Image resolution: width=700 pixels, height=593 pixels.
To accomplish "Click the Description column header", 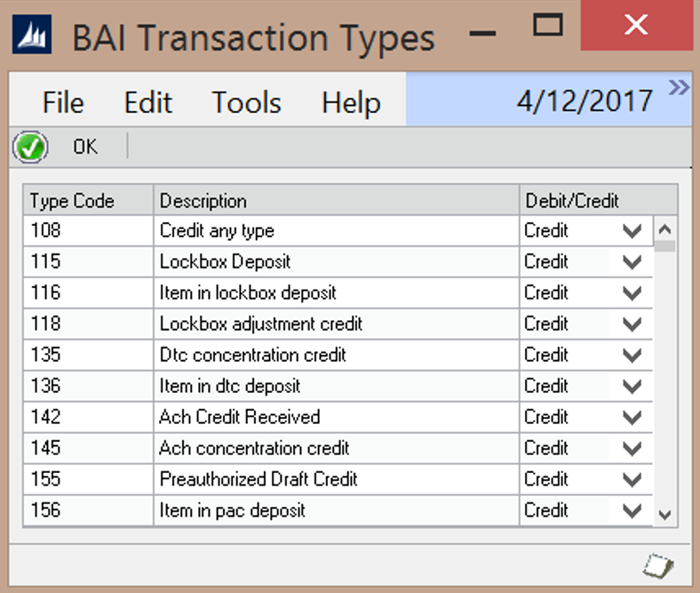I will [x=335, y=201].
